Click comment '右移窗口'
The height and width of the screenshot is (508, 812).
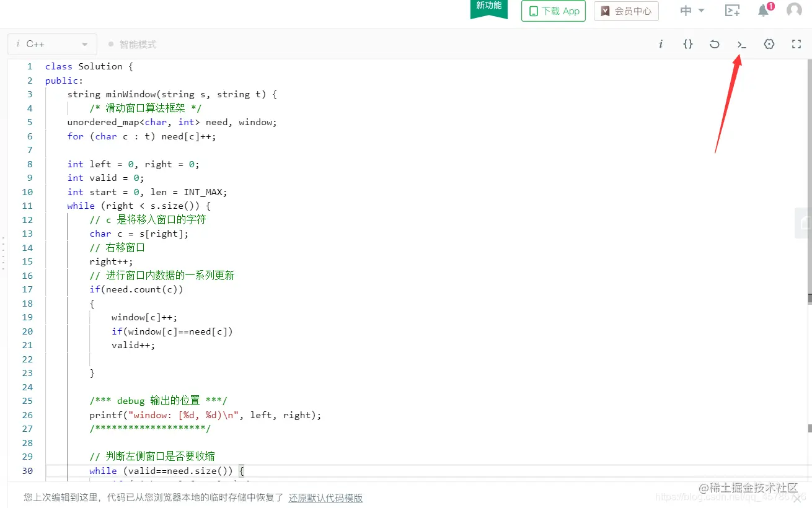coord(117,248)
